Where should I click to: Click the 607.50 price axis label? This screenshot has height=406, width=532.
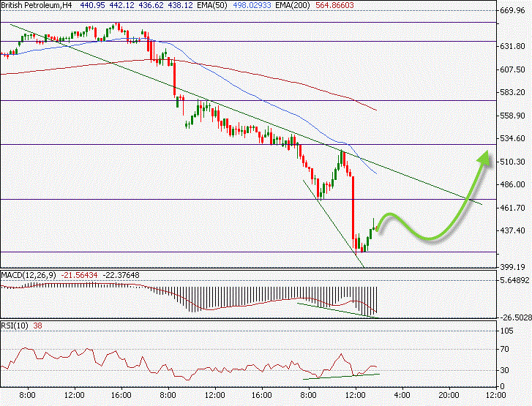pos(512,69)
